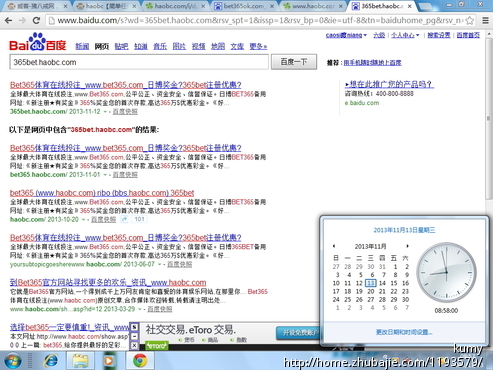
Task: Open the 贴吧 (Tieba) link in the Baidu nav
Action: tap(121, 46)
